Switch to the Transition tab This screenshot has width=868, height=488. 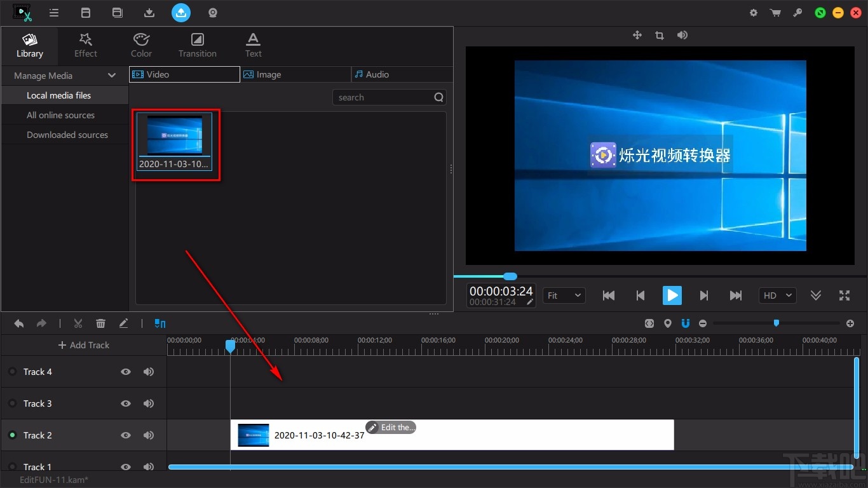(197, 45)
